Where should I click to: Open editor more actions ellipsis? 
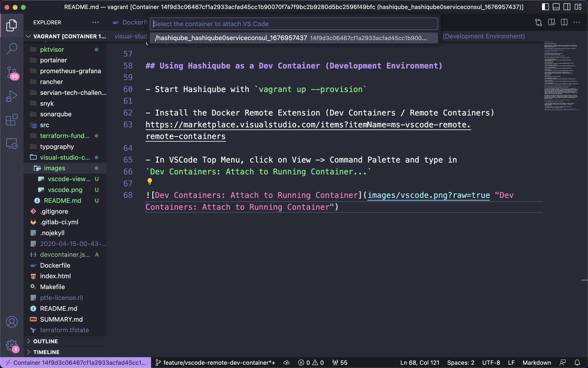577,22
